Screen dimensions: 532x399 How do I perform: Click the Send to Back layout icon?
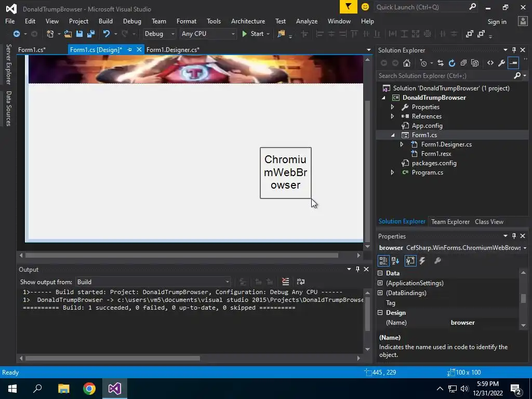(x=481, y=34)
